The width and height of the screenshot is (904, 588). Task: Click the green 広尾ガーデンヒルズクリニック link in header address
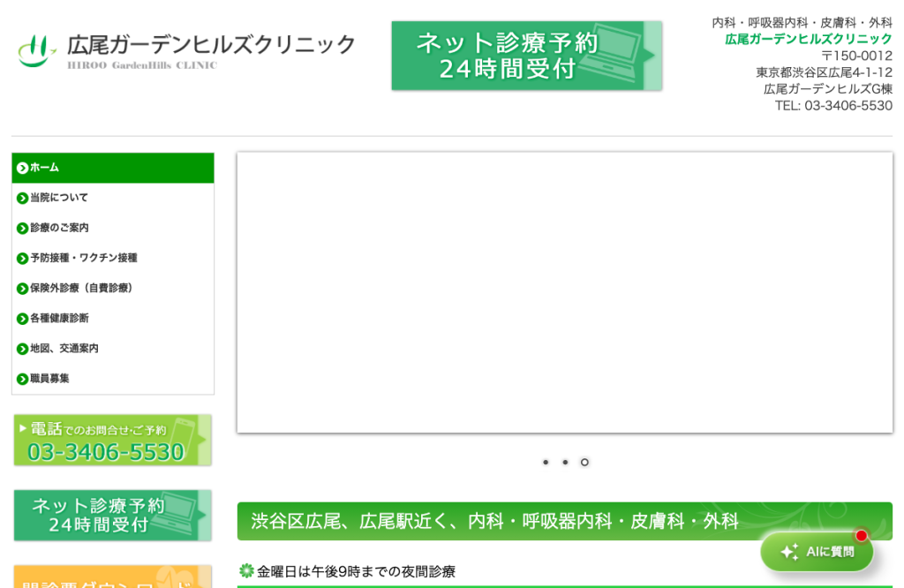[x=809, y=39]
